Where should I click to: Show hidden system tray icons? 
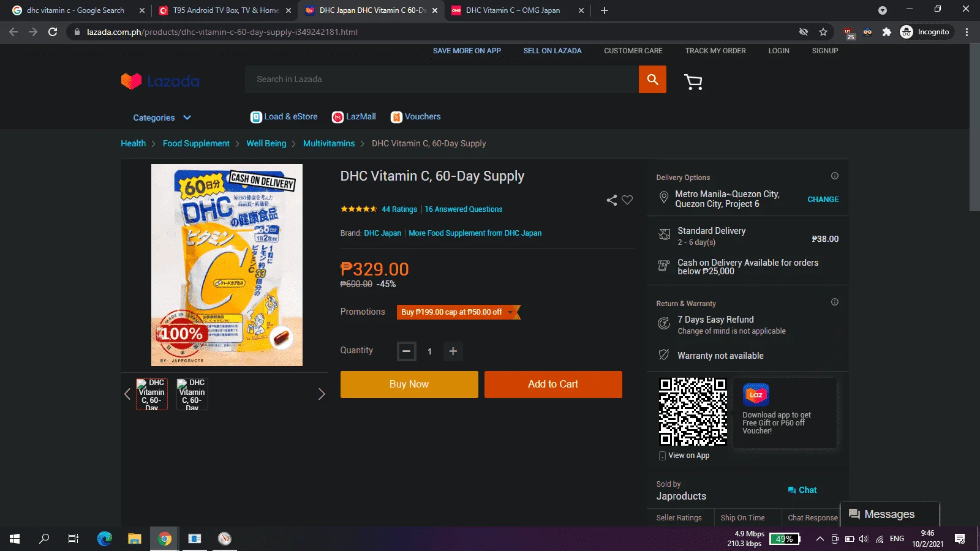point(820,539)
